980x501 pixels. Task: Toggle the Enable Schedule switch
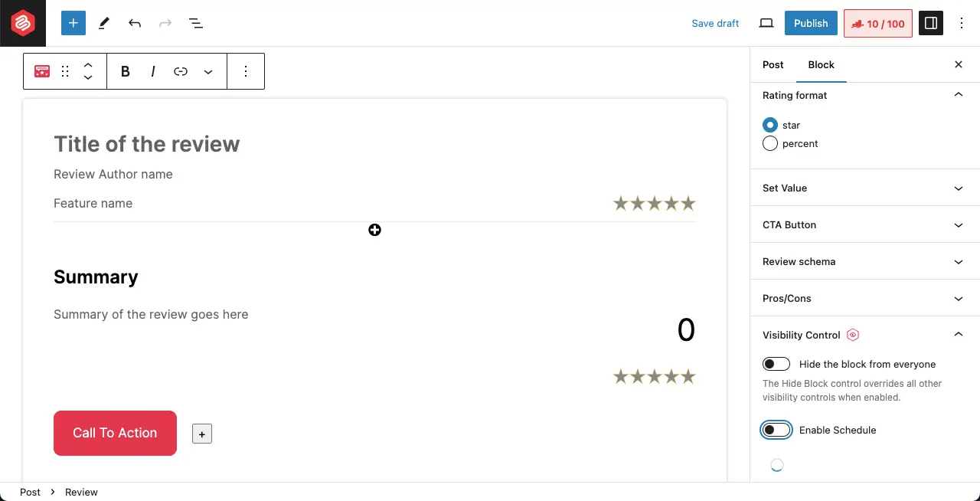click(x=776, y=430)
